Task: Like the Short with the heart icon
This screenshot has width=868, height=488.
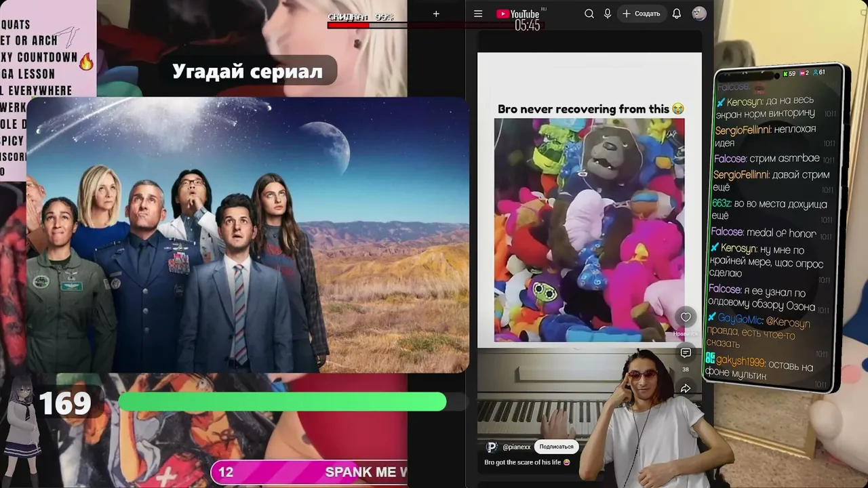Action: point(686,317)
